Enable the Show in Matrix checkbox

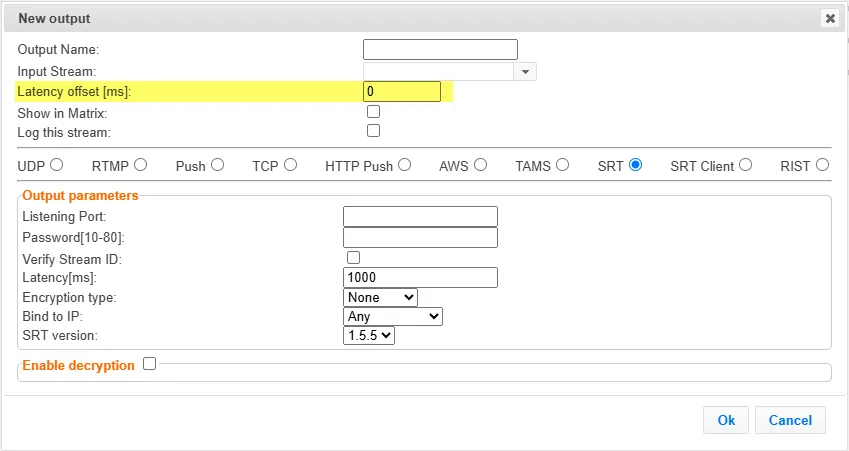point(373,112)
